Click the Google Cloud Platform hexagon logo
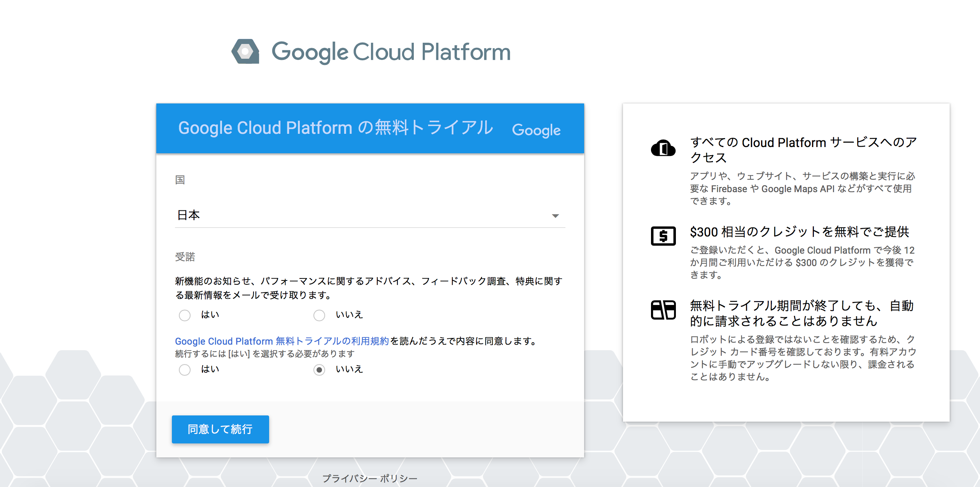 point(245,51)
